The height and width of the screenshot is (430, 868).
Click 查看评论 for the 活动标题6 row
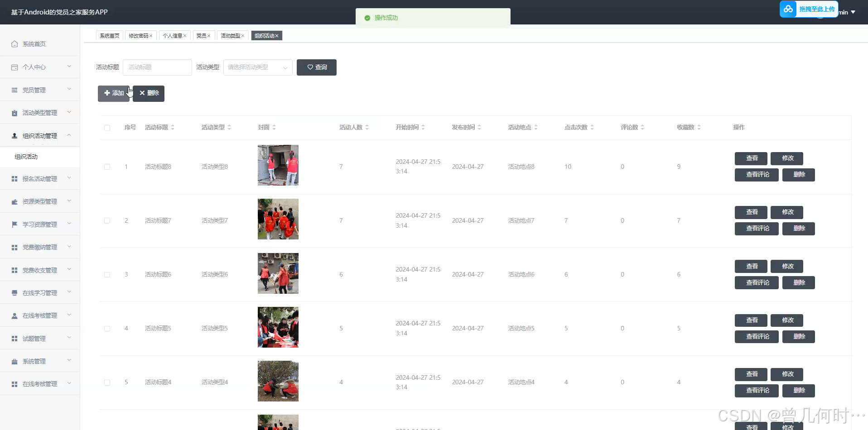point(757,283)
